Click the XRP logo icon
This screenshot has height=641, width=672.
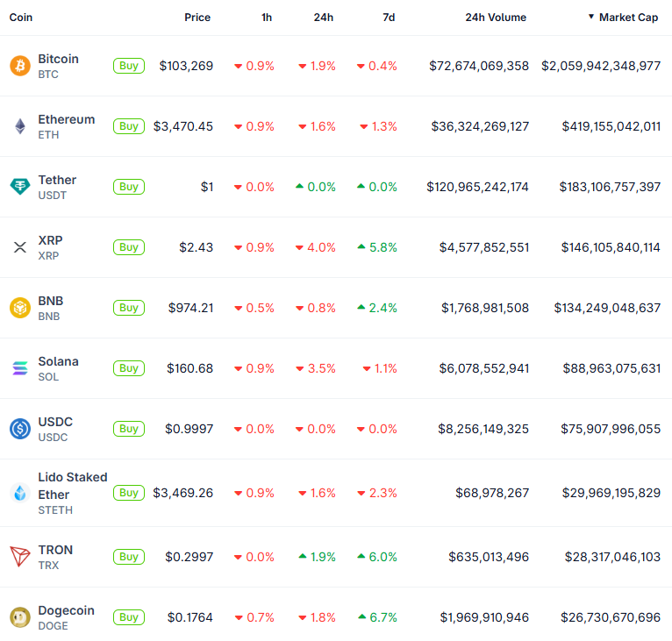point(19,247)
